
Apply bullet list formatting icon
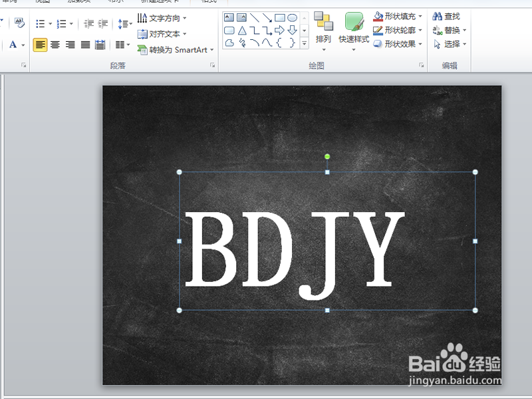pyautogui.click(x=41, y=24)
